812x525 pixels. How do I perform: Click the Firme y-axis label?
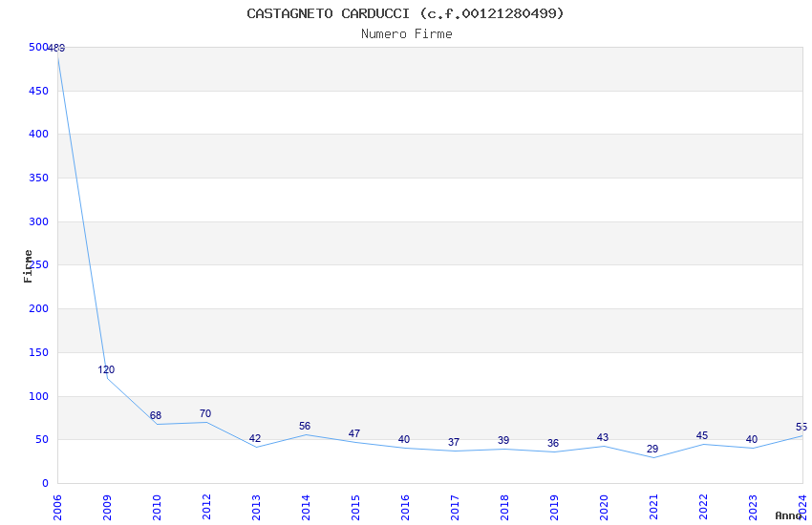click(28, 266)
